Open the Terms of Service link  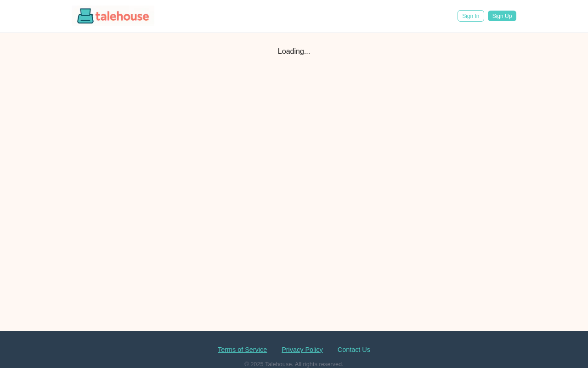[242, 350]
